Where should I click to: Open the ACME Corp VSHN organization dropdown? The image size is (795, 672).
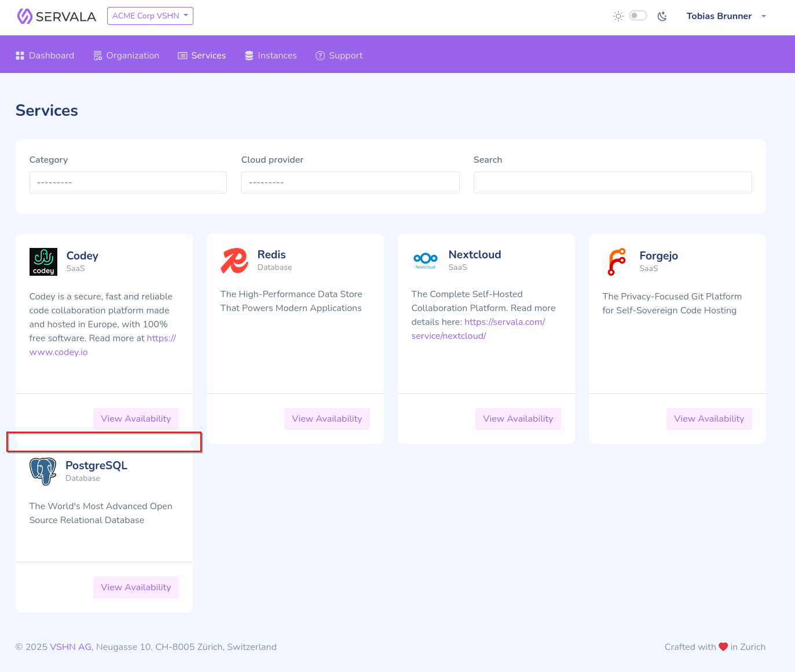coord(150,16)
